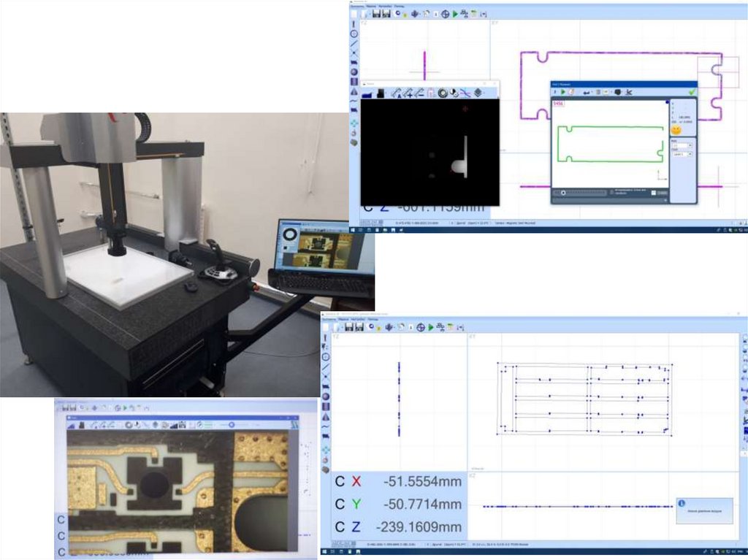Click green contour preview in dialog
Image resolution: width=748 pixels, height=560 pixels.
(611, 144)
